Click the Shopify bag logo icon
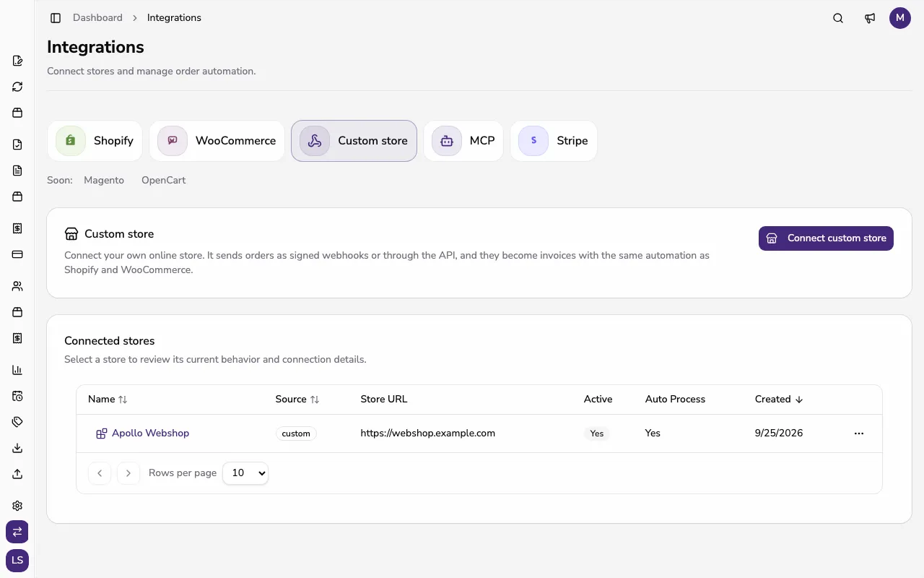Screen dimensions: 924x578 [71, 141]
